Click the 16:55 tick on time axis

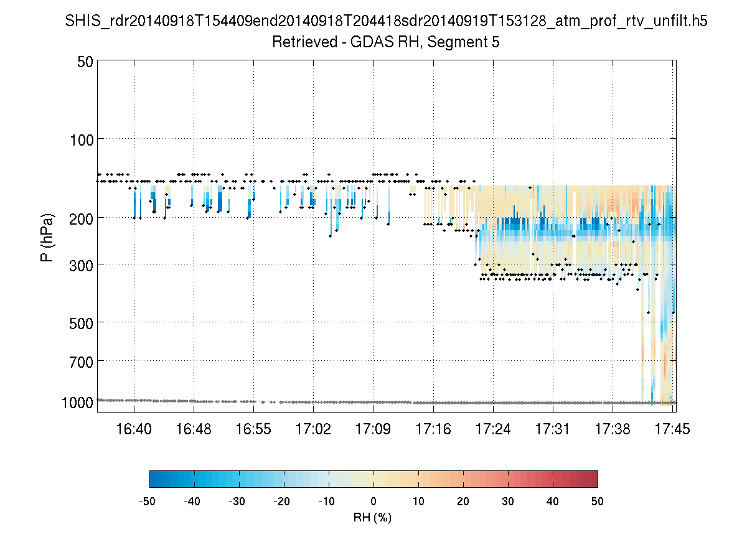click(x=253, y=429)
